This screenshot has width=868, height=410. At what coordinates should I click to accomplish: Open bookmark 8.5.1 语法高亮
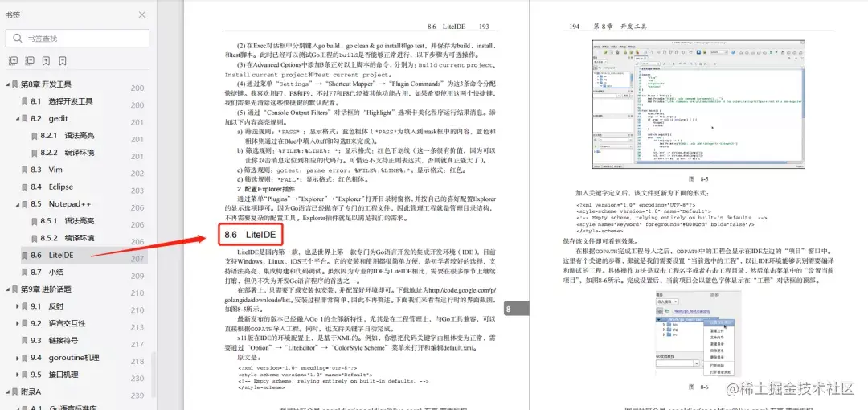67,221
